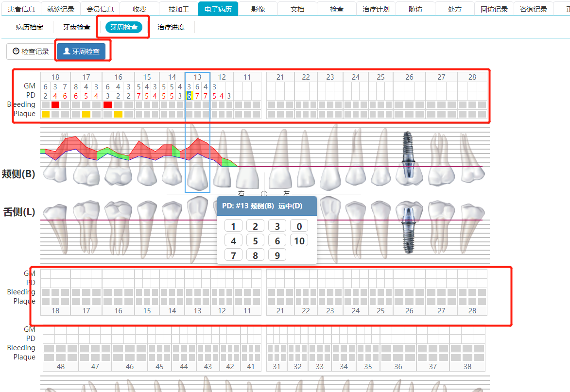570x392 pixels.
Task: Choose value 0 in the PD keypad
Action: point(299,226)
